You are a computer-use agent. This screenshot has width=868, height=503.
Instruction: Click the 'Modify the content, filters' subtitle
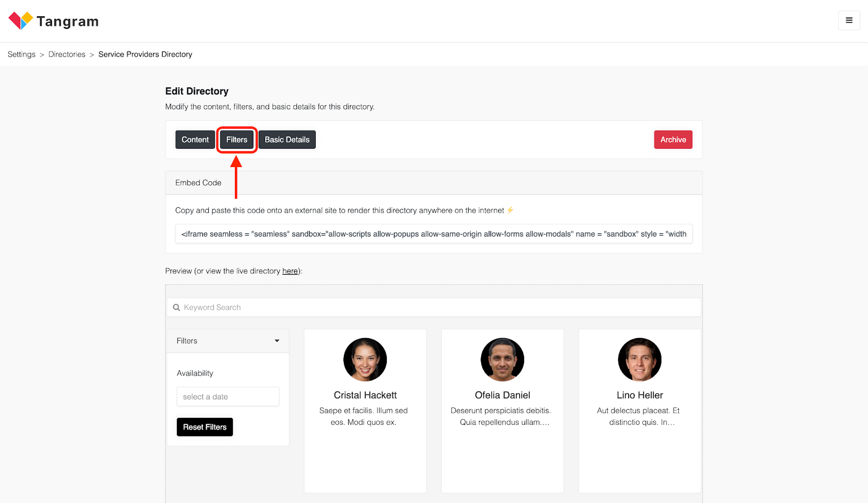(270, 107)
